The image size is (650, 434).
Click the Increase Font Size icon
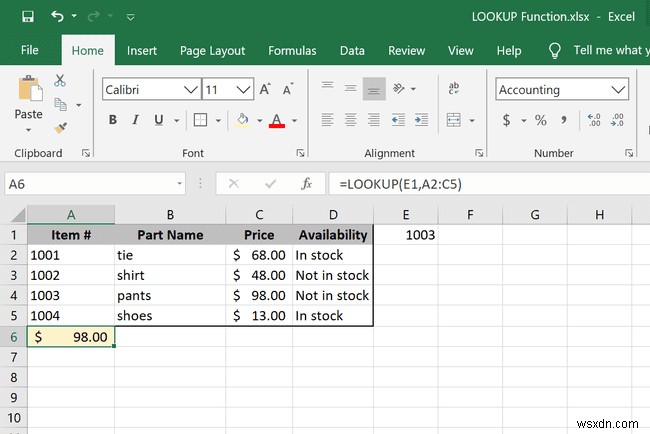[x=268, y=90]
